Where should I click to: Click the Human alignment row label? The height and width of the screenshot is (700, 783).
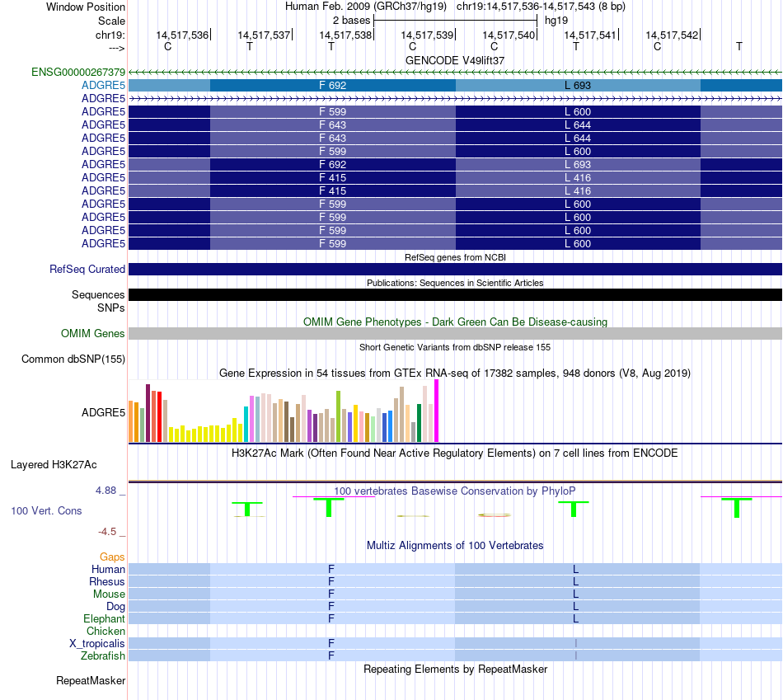[108, 569]
